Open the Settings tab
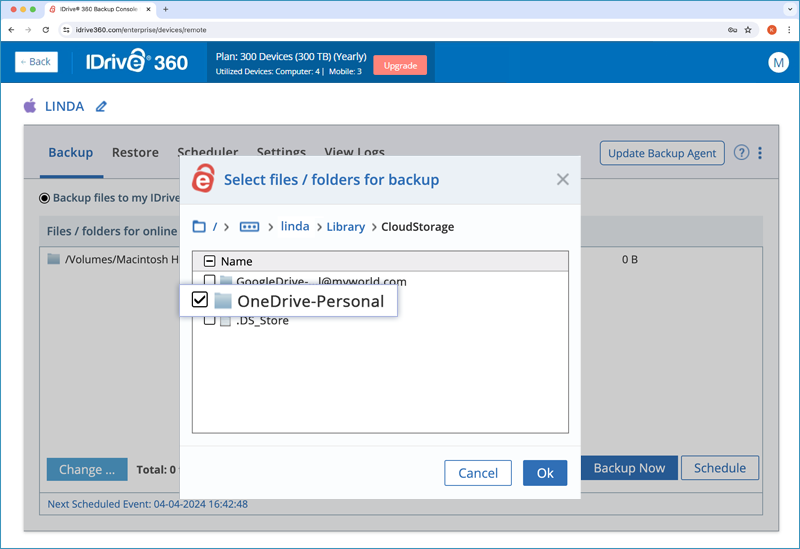This screenshot has width=800, height=549. tap(281, 151)
